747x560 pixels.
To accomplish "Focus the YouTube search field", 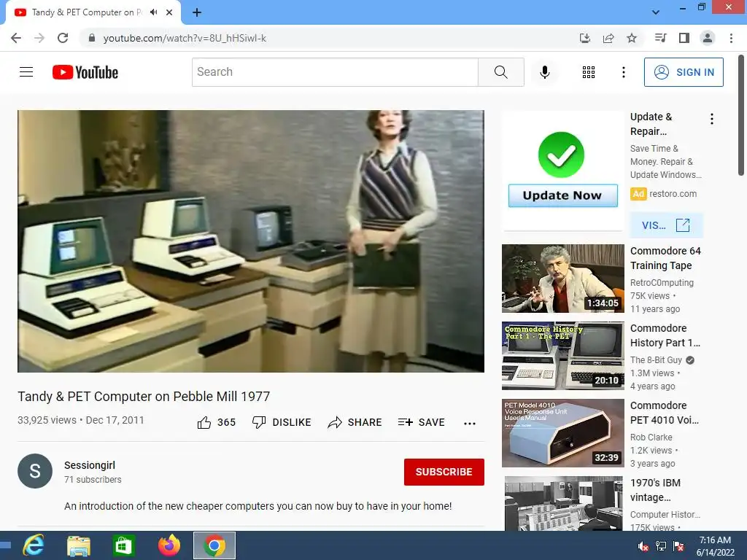I will 335,72.
